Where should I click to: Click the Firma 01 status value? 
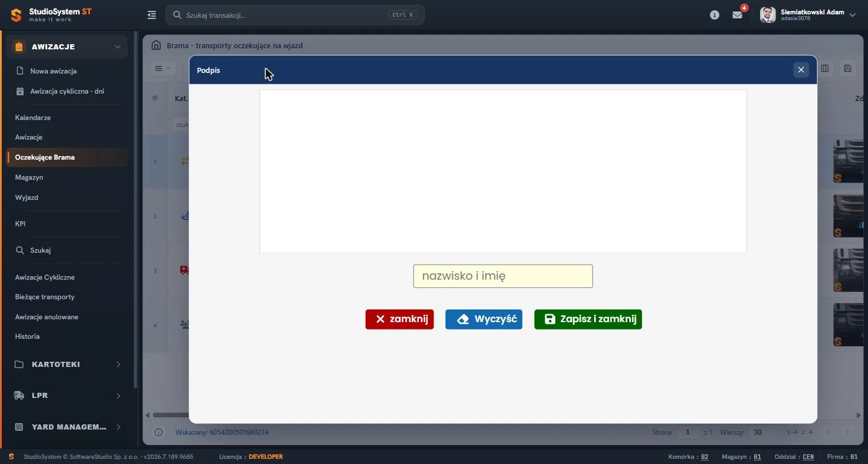point(854,457)
